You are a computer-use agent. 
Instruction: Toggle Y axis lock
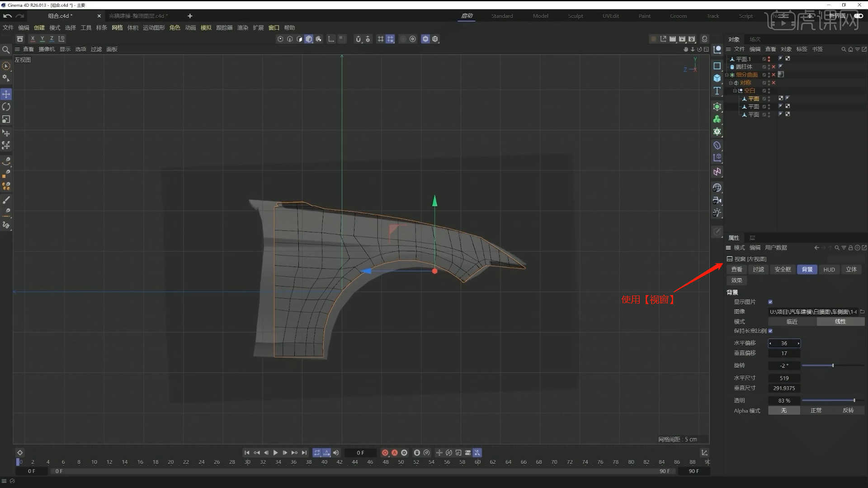(x=42, y=39)
